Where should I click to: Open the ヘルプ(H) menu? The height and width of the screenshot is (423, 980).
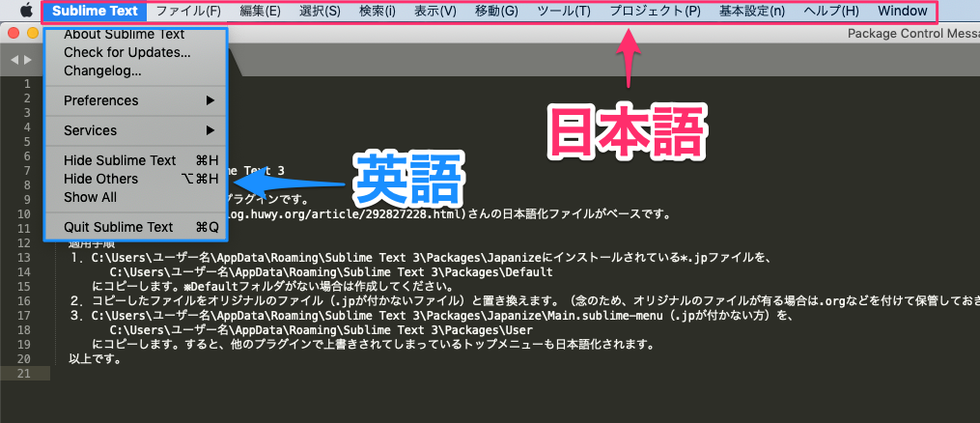831,11
